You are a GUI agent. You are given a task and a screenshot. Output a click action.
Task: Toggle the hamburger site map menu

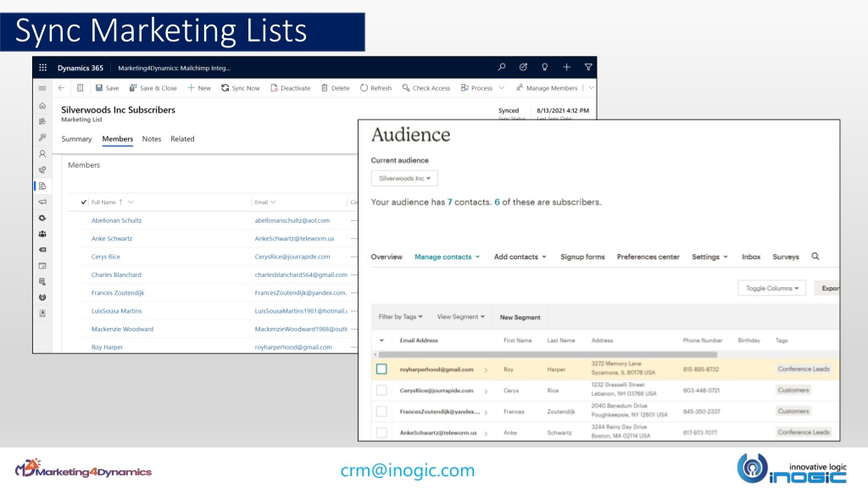[42, 88]
